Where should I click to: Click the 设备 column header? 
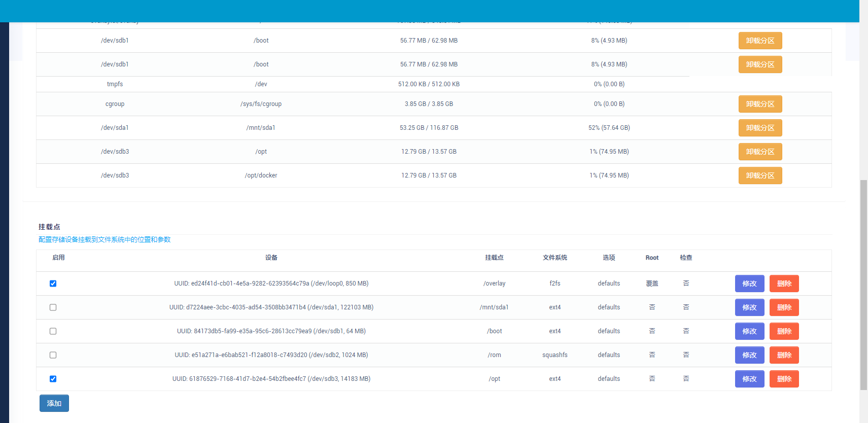tap(271, 258)
